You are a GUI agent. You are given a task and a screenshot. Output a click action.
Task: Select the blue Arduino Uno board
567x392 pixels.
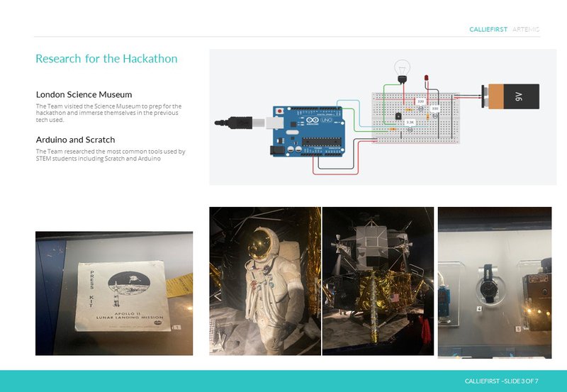pyautogui.click(x=307, y=130)
